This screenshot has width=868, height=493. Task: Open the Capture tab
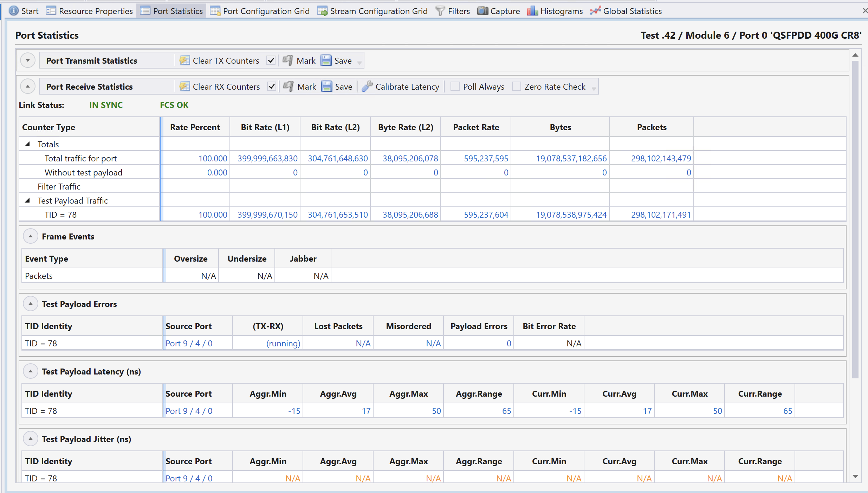[x=499, y=11]
